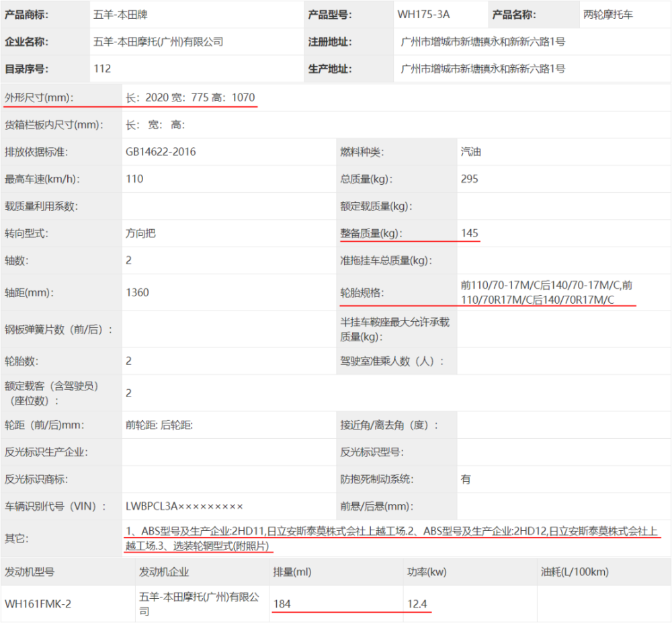The height and width of the screenshot is (623, 672).
Task: Click the 生产地址 label
Action: pos(330,69)
